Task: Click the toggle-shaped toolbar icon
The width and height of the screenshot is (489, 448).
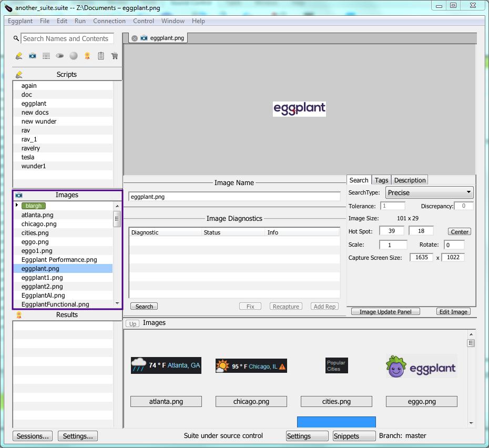Action: click(59, 56)
